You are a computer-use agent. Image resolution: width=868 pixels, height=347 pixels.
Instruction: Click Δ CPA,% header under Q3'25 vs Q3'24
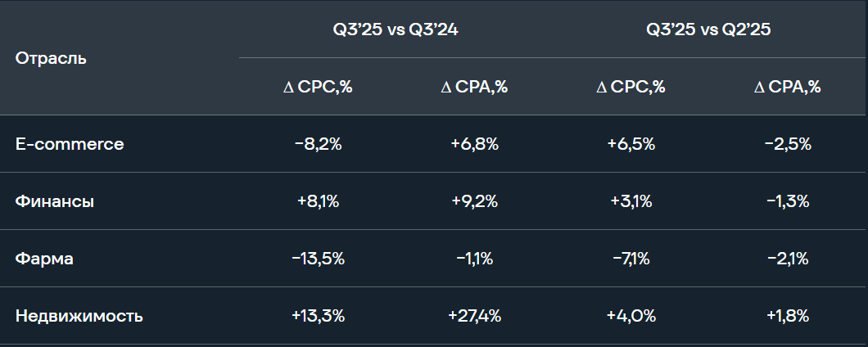pos(474,87)
